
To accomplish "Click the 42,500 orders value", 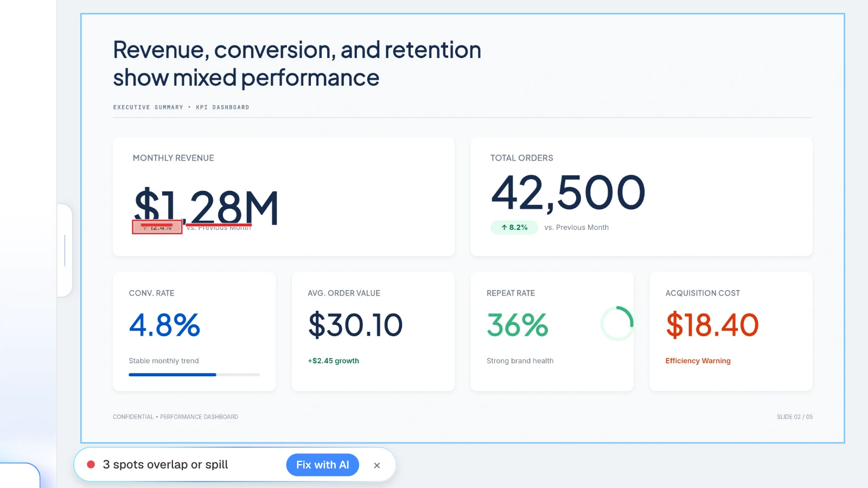I will pos(568,192).
